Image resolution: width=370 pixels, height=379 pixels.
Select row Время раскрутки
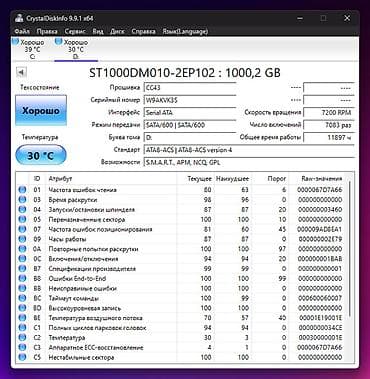181,199
